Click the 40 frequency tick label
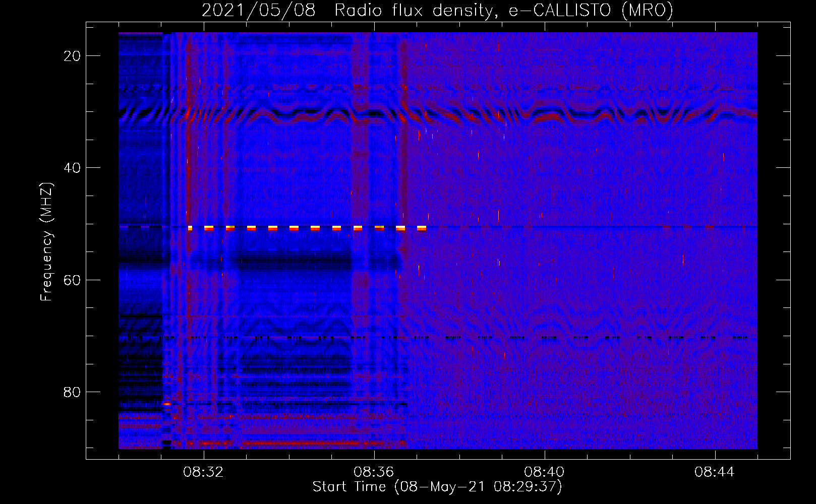This screenshot has height=504, width=816. click(x=72, y=168)
